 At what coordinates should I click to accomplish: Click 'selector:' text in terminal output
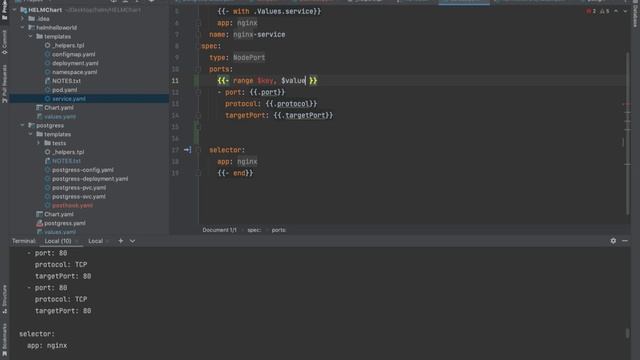coord(37,334)
